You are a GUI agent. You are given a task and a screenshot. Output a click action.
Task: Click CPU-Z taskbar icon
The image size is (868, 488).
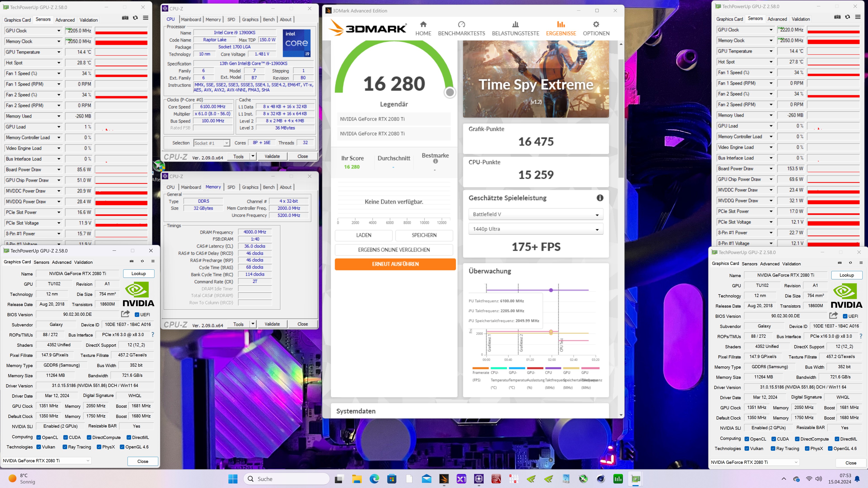point(479,479)
